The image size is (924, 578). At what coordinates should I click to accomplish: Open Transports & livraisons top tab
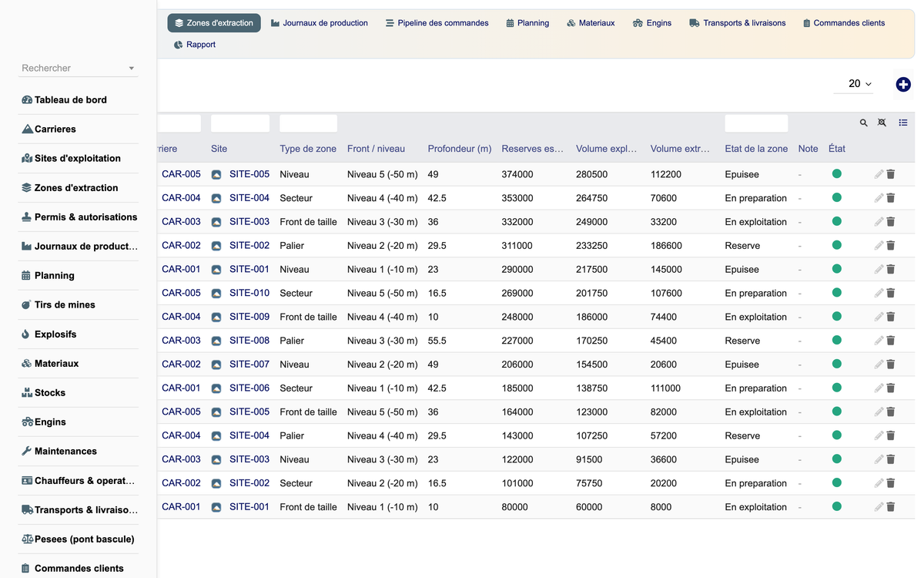pos(738,23)
